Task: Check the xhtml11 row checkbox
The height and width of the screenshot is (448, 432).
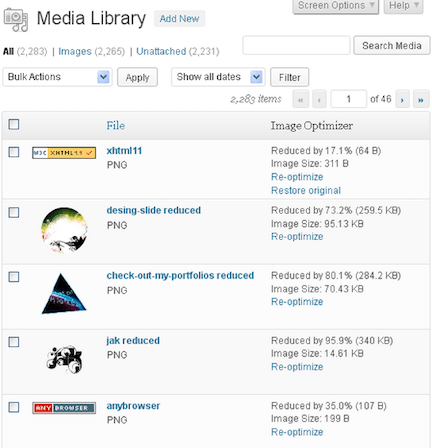Action: (x=14, y=152)
